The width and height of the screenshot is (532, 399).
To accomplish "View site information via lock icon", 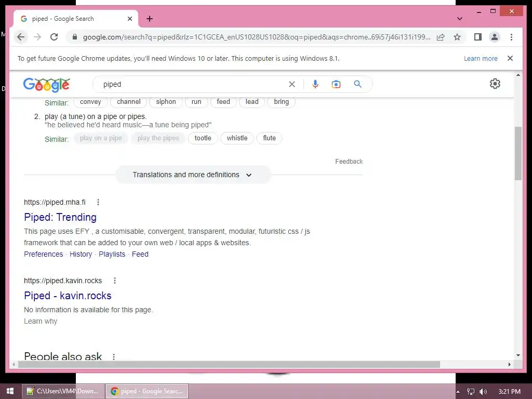I will (75, 37).
